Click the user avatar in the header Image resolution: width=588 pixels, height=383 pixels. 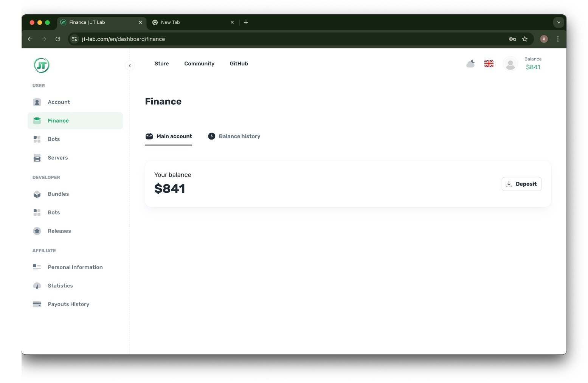[510, 64]
